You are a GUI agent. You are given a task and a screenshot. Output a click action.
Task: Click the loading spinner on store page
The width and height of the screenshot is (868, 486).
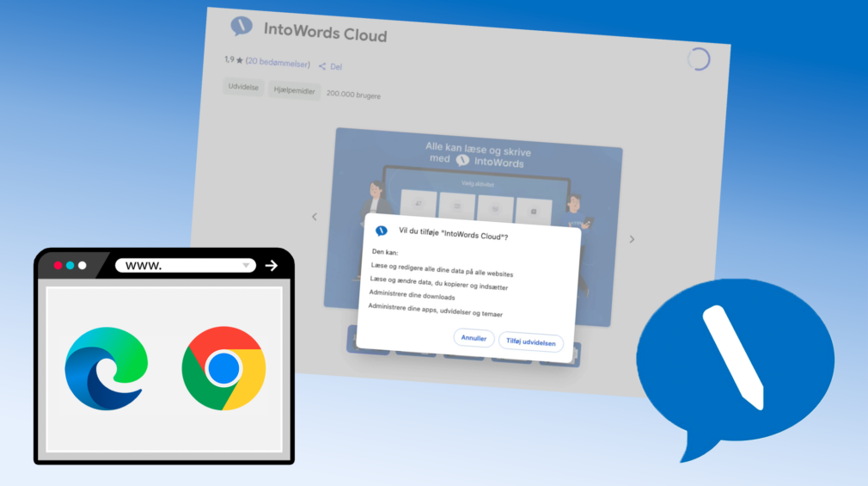pos(699,59)
